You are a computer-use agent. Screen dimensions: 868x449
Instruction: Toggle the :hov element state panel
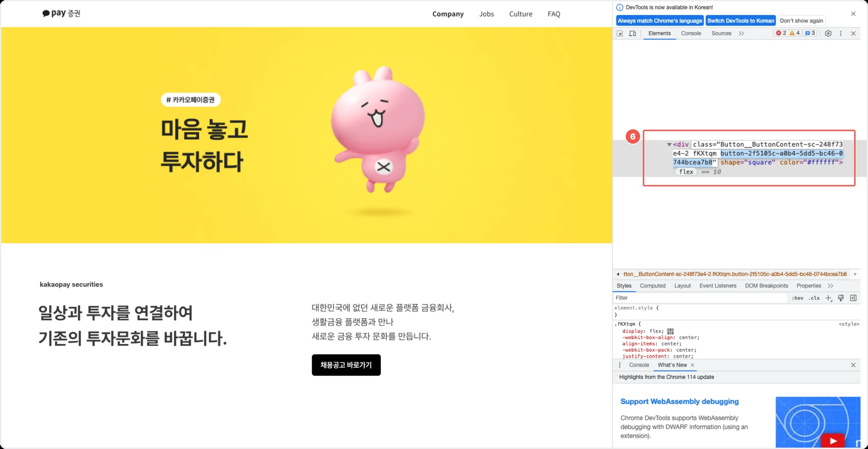pyautogui.click(x=797, y=298)
